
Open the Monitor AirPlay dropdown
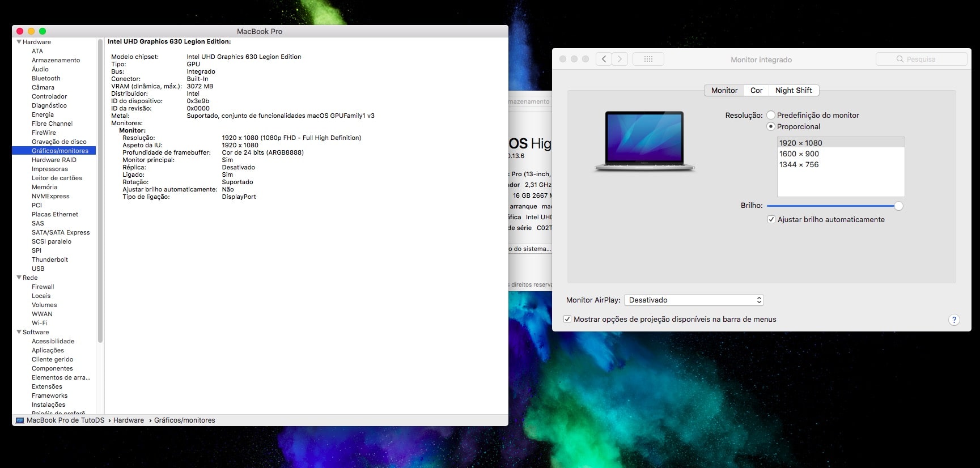click(x=694, y=300)
